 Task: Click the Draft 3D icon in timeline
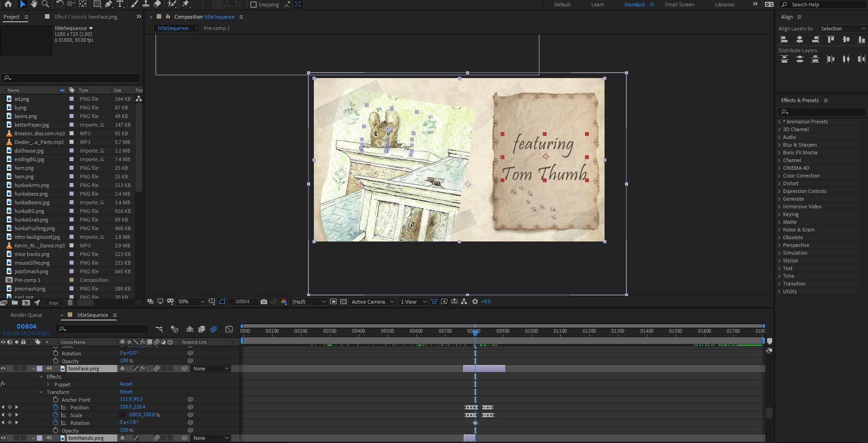click(174, 329)
